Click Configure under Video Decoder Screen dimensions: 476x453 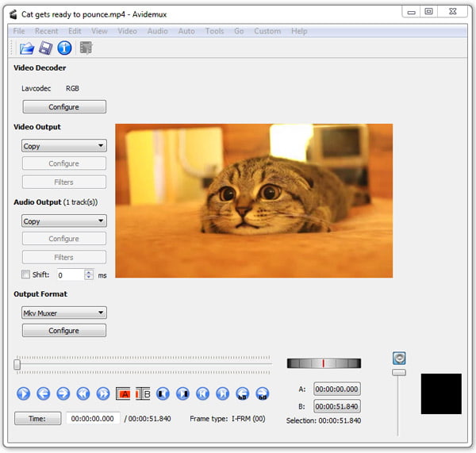coord(64,107)
